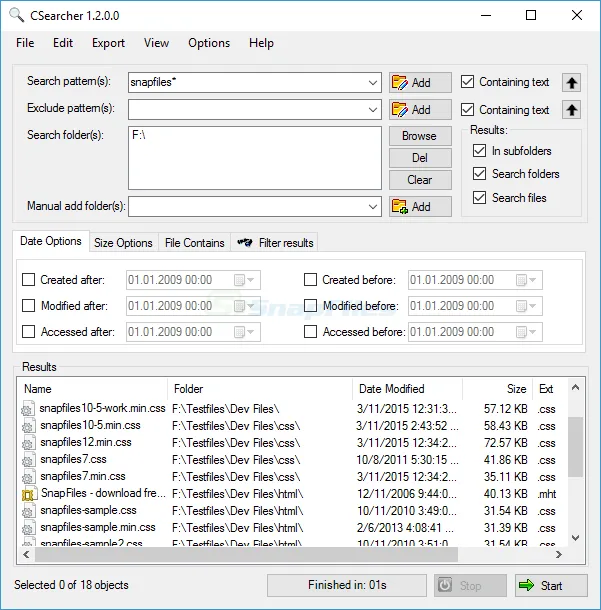
Task: Uncheck In subfolders option
Action: coord(479,151)
